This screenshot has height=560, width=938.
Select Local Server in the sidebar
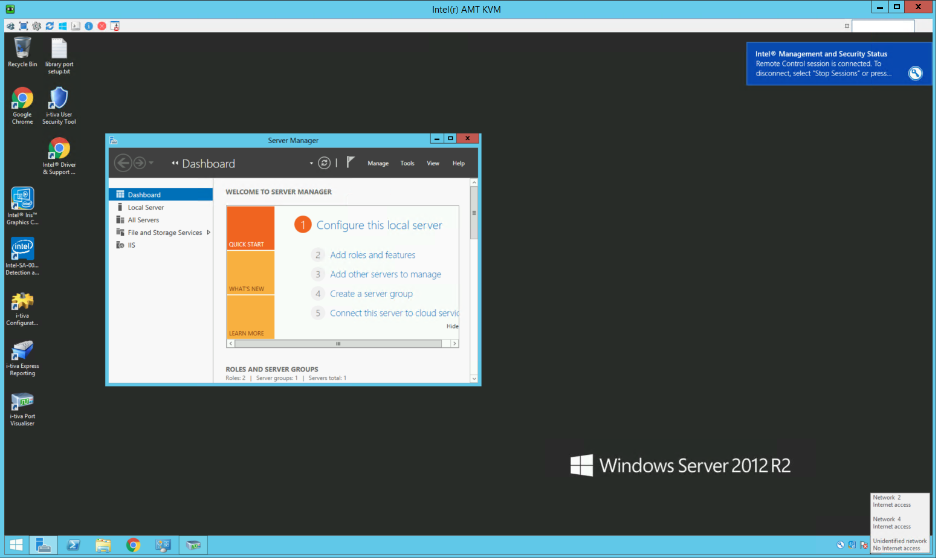(161, 207)
